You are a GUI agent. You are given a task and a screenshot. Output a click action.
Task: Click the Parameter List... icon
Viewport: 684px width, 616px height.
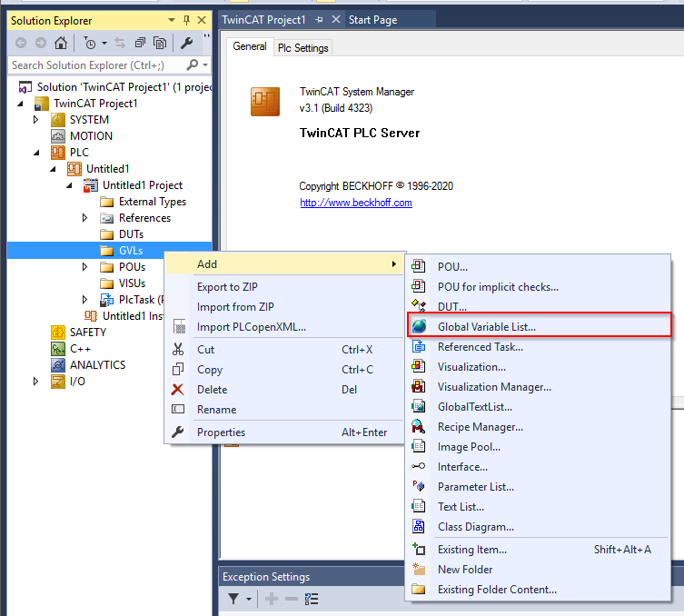pos(419,486)
